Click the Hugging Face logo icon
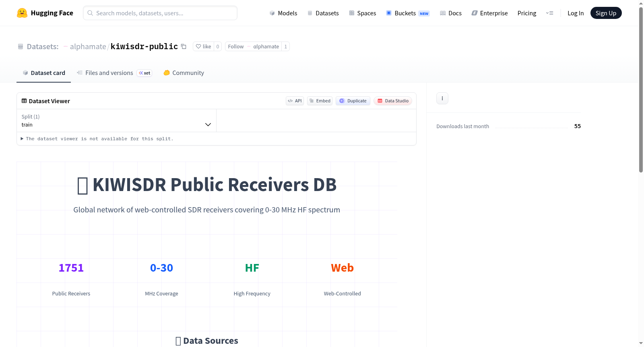644x347 pixels. [22, 13]
